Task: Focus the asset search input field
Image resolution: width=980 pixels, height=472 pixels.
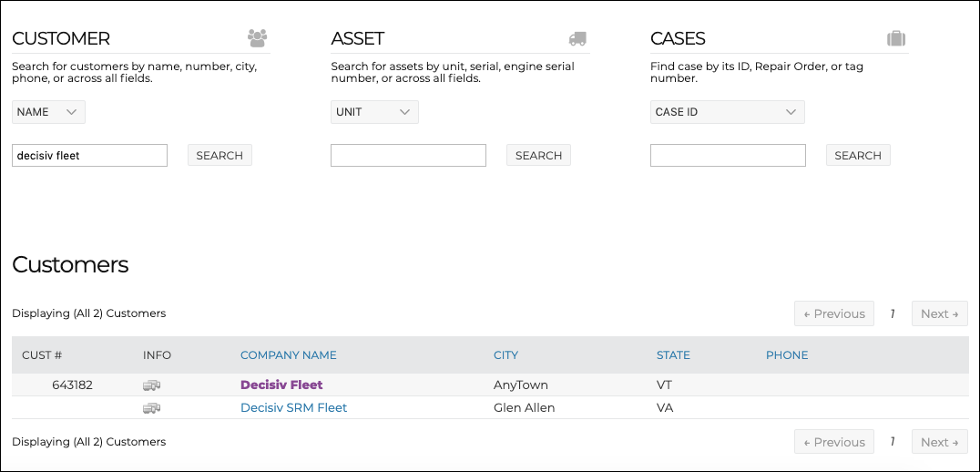Action: pyautogui.click(x=408, y=155)
